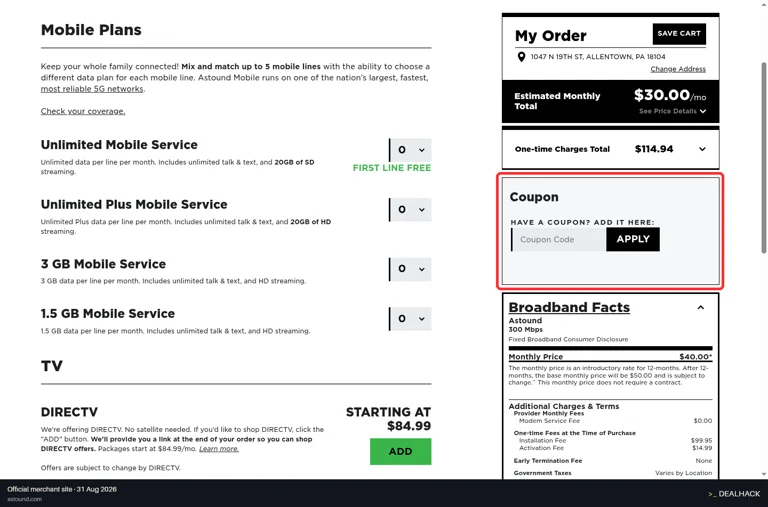Image resolution: width=768 pixels, height=507 pixels.
Task: Click the Activation Fee $14.99 value
Action: (702, 448)
